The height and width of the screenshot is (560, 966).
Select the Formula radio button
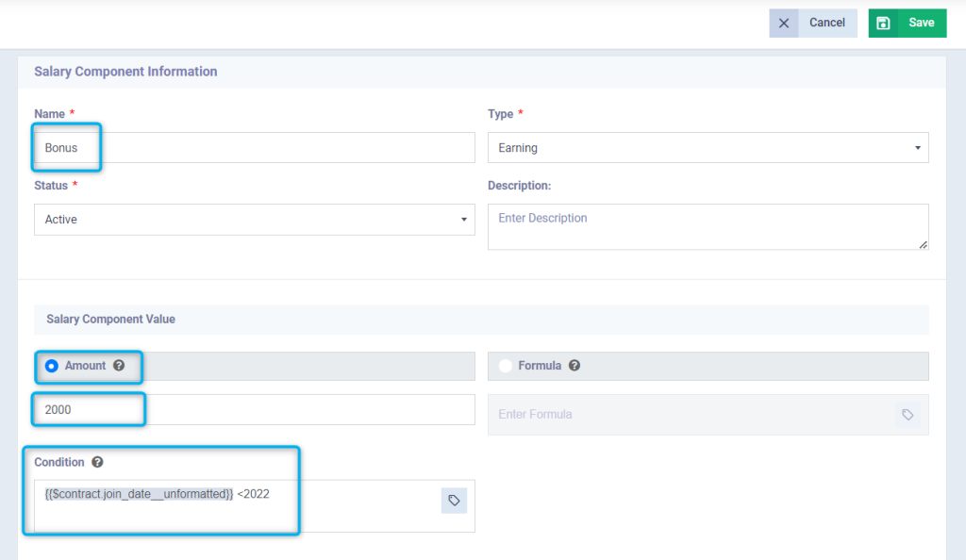coord(504,366)
